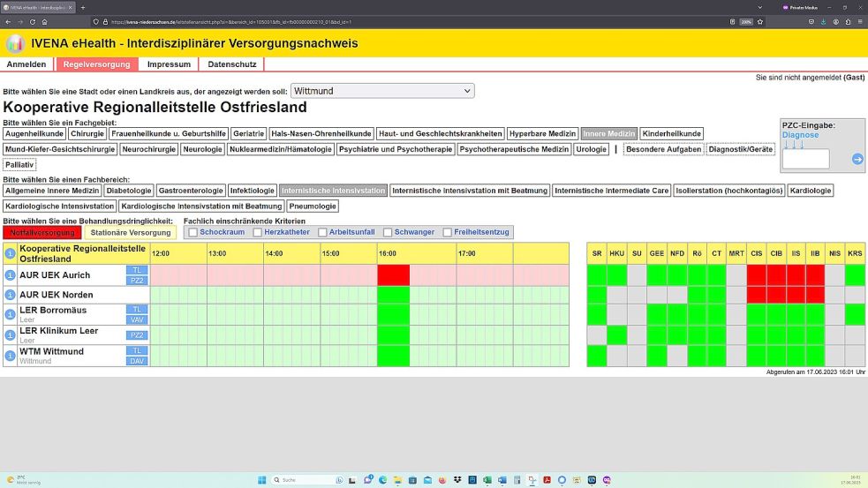Select Urologie specialty
This screenshot has width=868, height=488.
(x=592, y=149)
